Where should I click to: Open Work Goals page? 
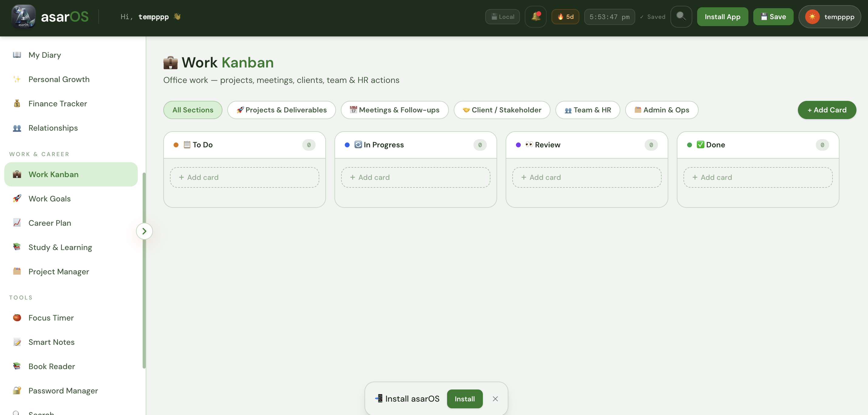(71, 199)
